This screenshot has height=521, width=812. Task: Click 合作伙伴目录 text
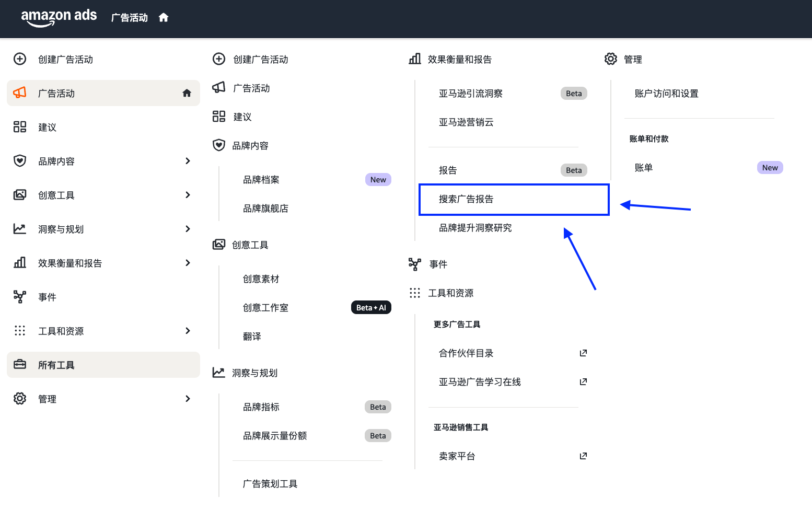point(466,353)
